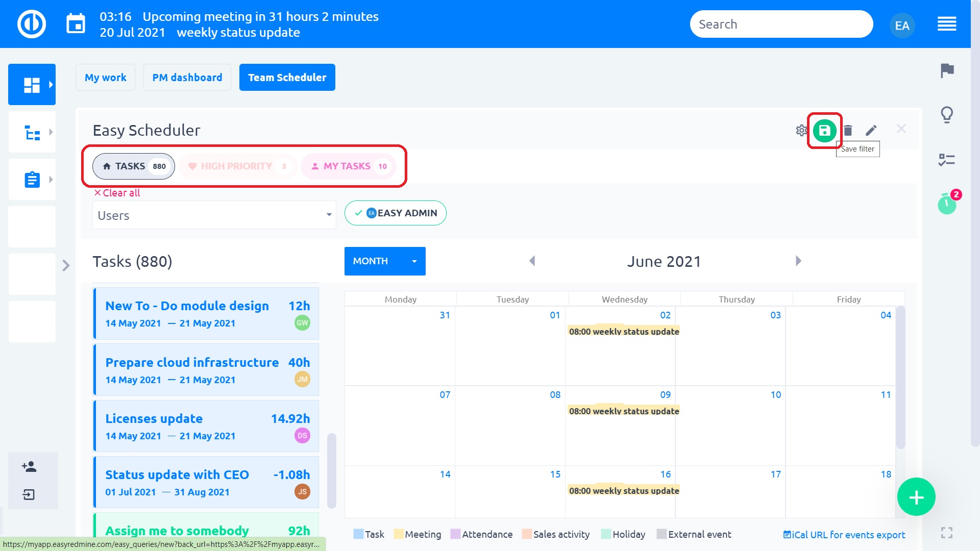This screenshot has height=551, width=980.
Task: Click the pencil edit icon
Action: click(x=871, y=131)
